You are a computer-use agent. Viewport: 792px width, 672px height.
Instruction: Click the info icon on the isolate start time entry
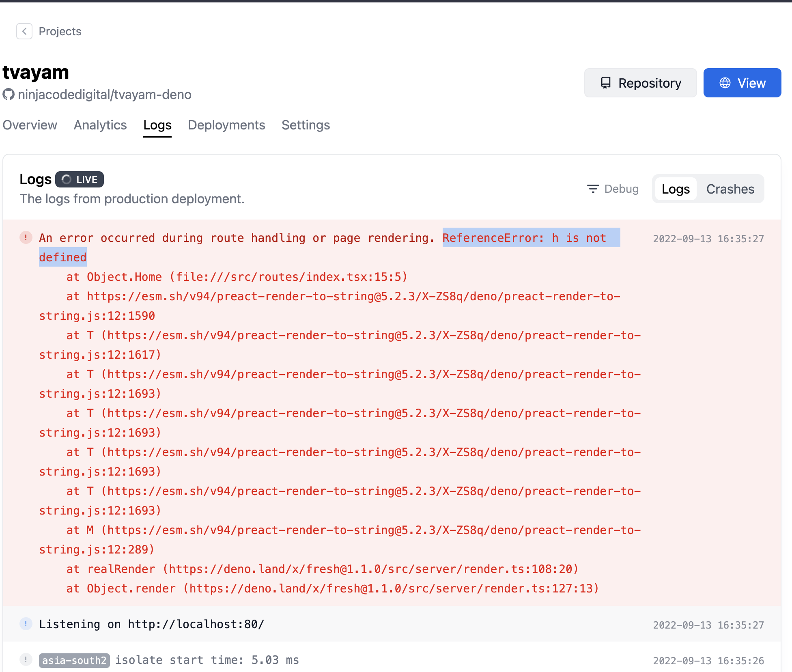point(26,660)
